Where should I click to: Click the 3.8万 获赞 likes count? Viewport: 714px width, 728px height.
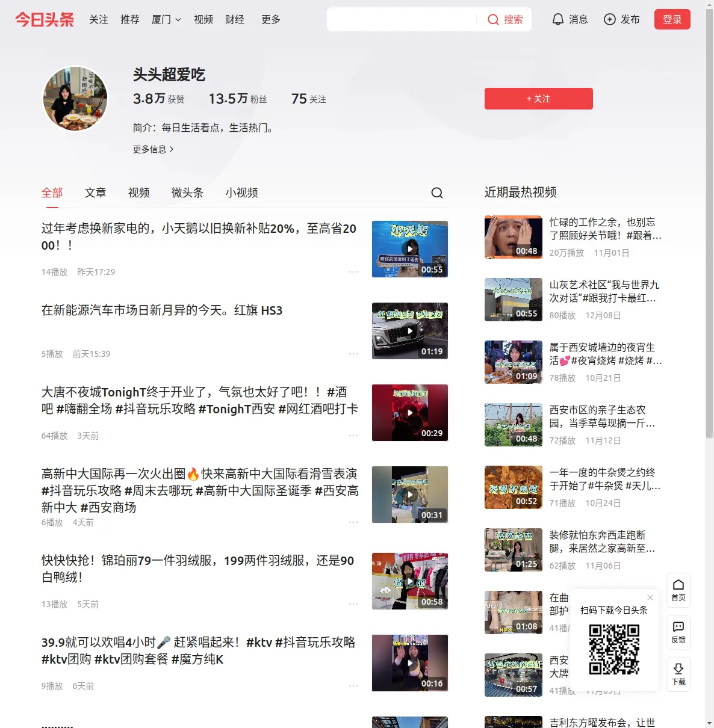pos(159,99)
